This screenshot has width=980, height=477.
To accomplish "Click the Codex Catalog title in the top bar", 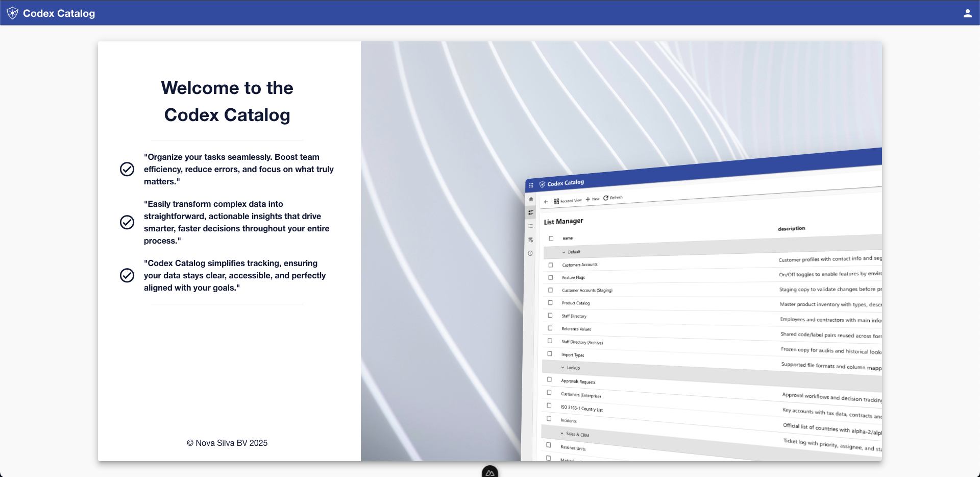I will click(x=59, y=13).
